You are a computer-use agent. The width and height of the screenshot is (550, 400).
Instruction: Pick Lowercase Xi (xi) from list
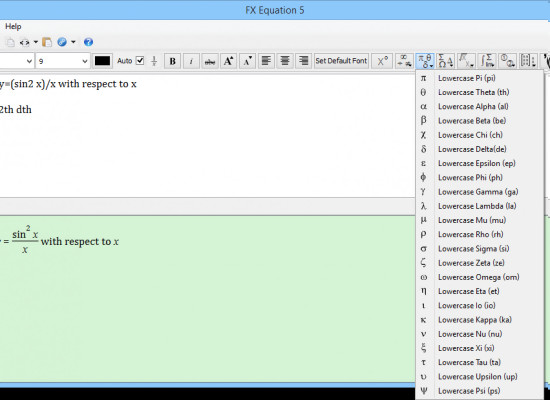coord(479,348)
